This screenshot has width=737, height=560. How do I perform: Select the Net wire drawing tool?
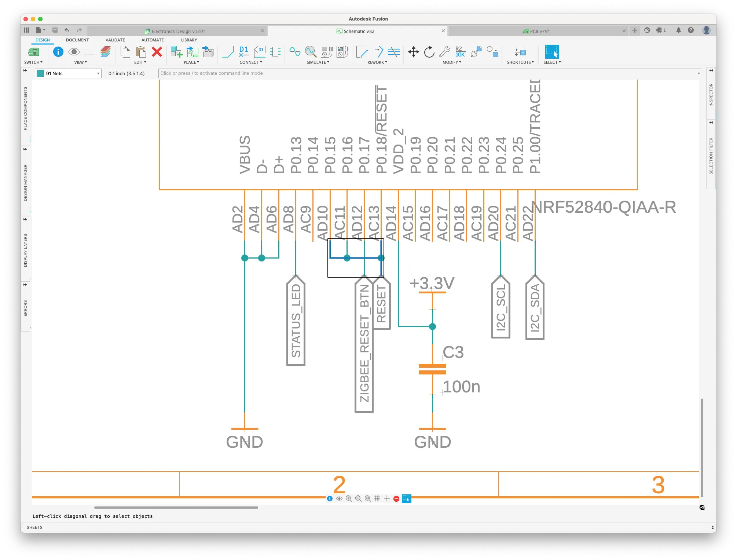coord(228,52)
